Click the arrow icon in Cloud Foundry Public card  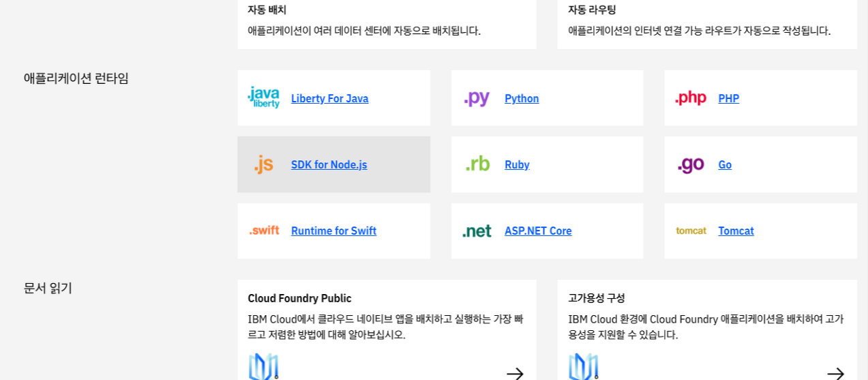[515, 373]
